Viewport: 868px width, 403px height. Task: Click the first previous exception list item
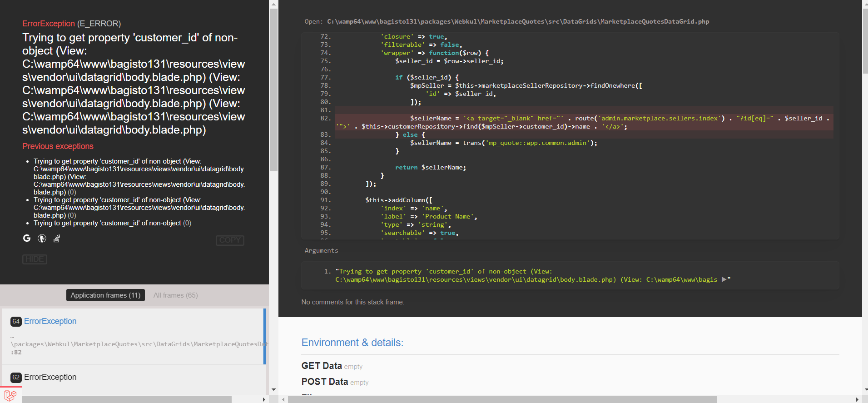[x=139, y=177]
